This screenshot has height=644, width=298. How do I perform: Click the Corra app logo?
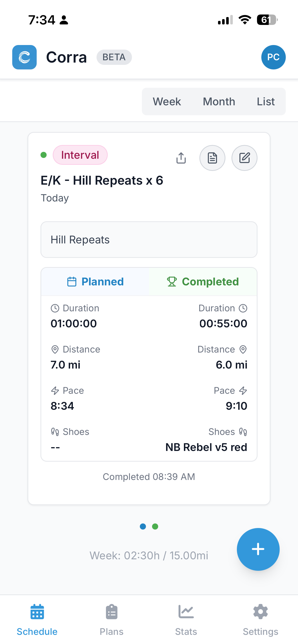[24, 57]
